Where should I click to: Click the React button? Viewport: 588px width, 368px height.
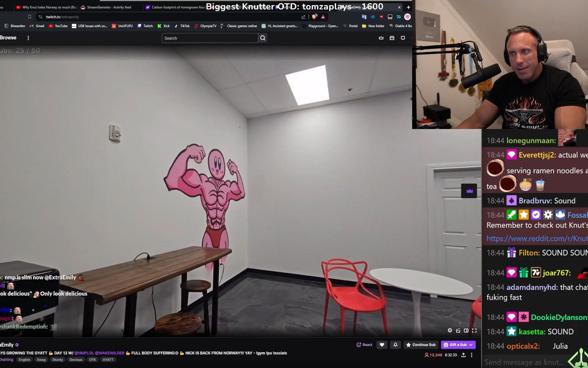click(364, 345)
